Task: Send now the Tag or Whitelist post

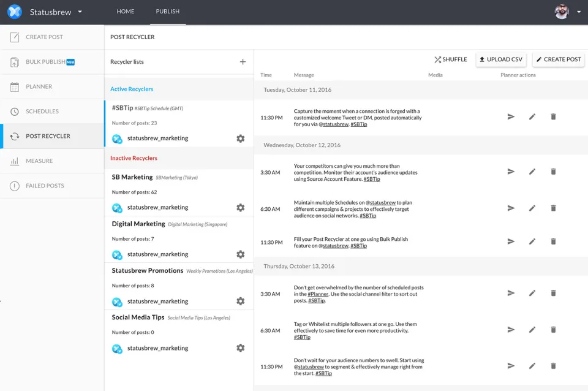Action: pyautogui.click(x=511, y=330)
